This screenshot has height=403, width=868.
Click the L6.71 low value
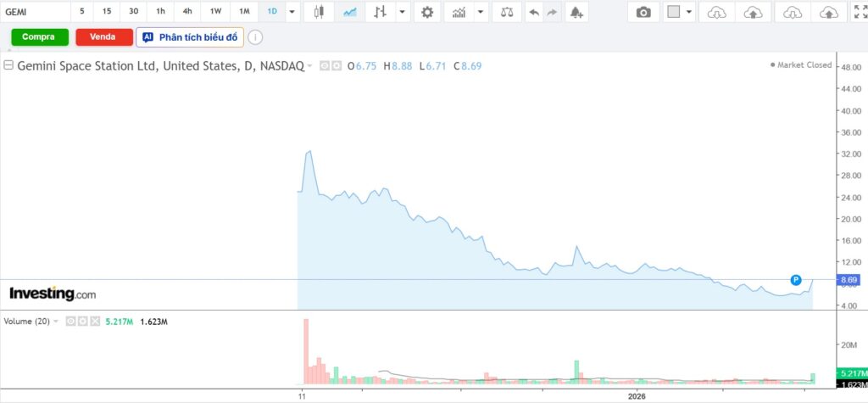click(x=432, y=66)
